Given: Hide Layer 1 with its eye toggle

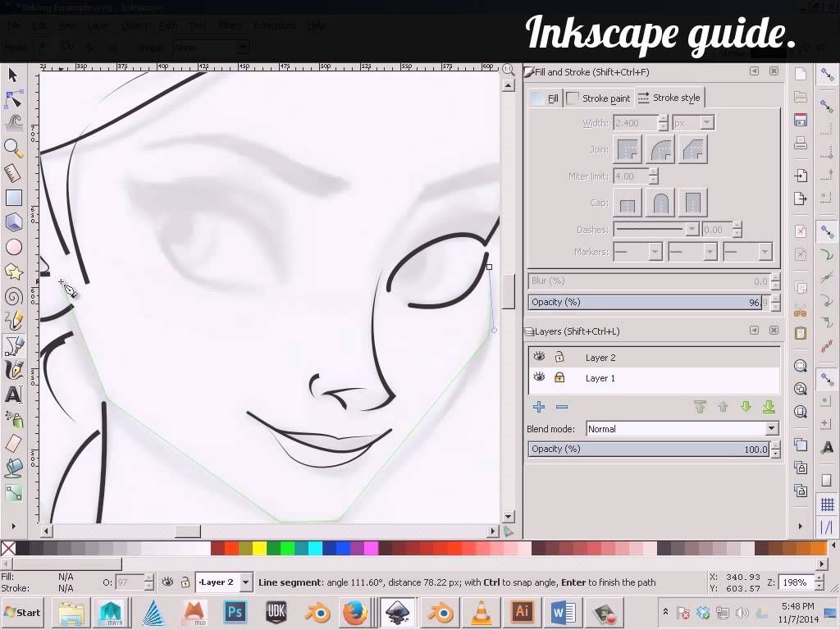Looking at the screenshot, I should [539, 378].
